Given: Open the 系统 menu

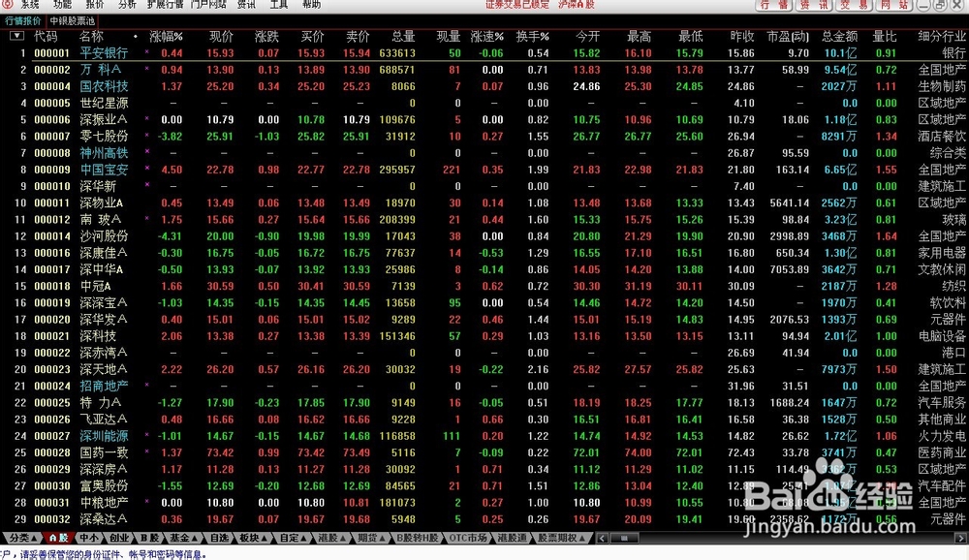Looking at the screenshot, I should click(x=30, y=4).
